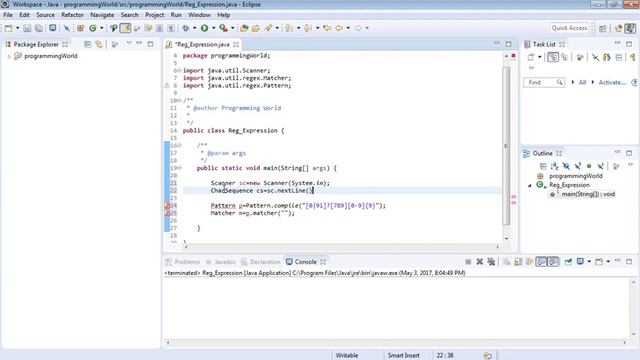Viewport: 640px width, 360px height.
Task: Click the Back navigation arrow in toolbar
Action: point(339,28)
